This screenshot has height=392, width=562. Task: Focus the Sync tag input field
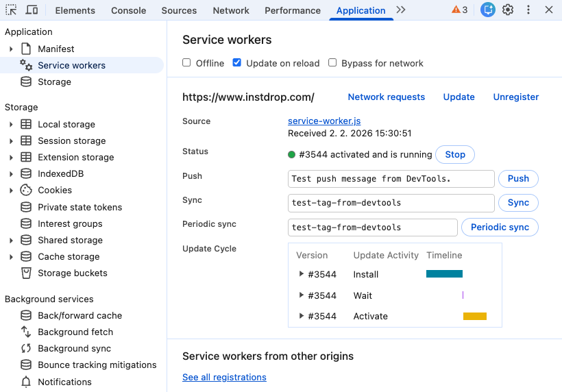coord(391,203)
